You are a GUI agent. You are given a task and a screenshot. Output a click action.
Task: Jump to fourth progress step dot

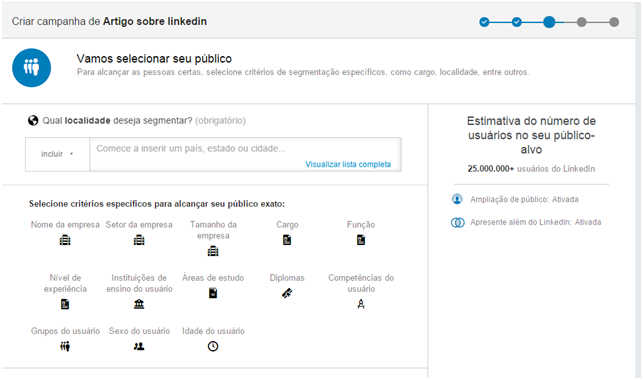(x=581, y=22)
